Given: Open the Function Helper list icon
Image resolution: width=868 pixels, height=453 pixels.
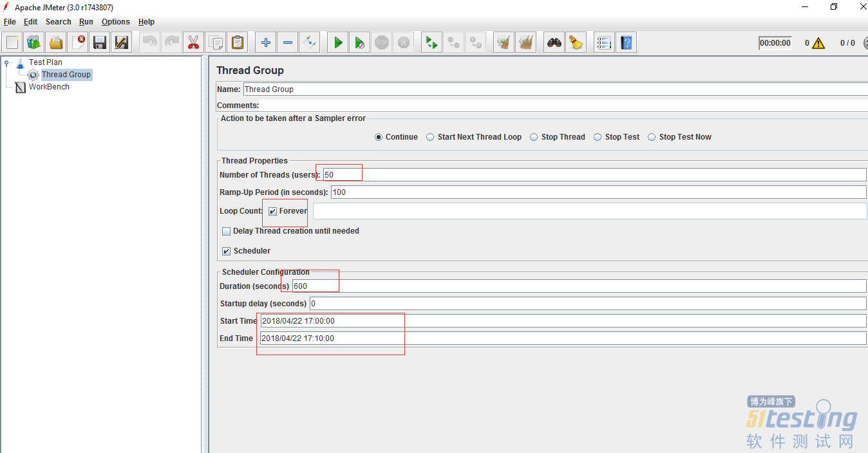Looking at the screenshot, I should click(x=604, y=43).
